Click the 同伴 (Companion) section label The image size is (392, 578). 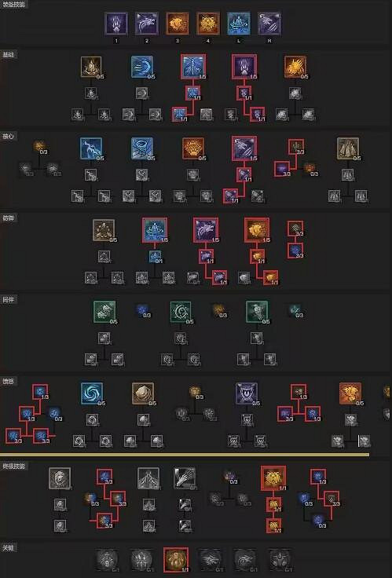pos(9,300)
